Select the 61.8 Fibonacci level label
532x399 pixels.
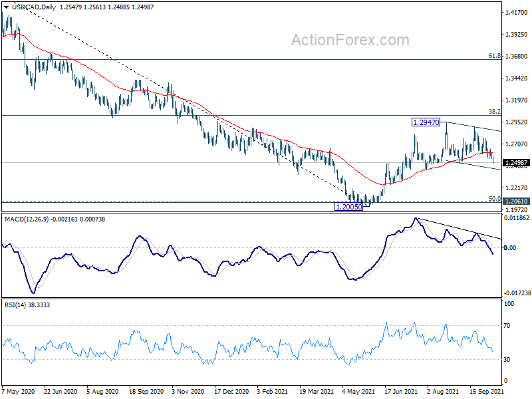tap(494, 56)
